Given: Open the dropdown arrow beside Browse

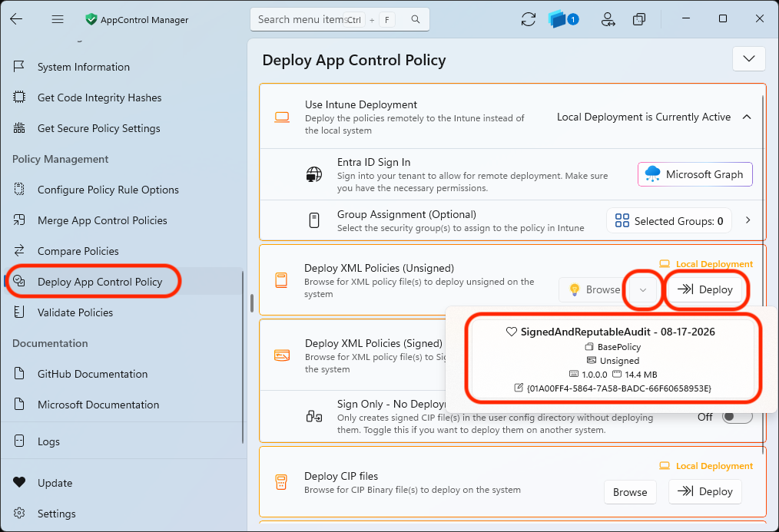Looking at the screenshot, I should pos(643,290).
